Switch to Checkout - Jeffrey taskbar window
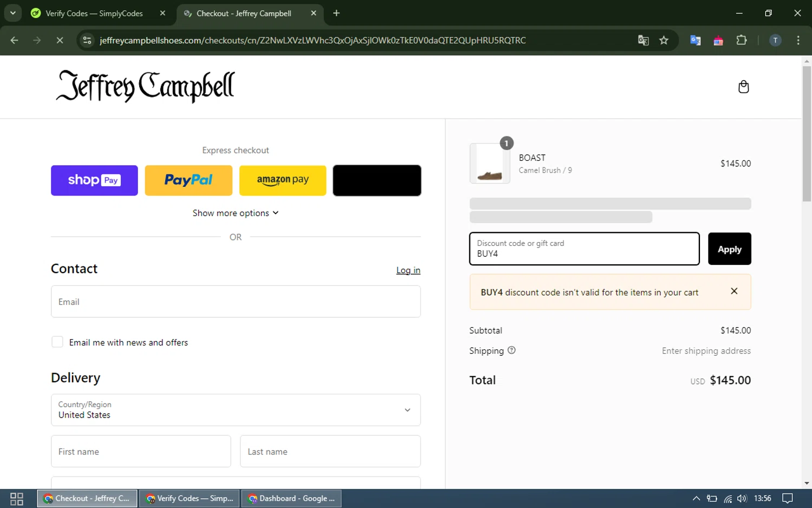 (87, 499)
